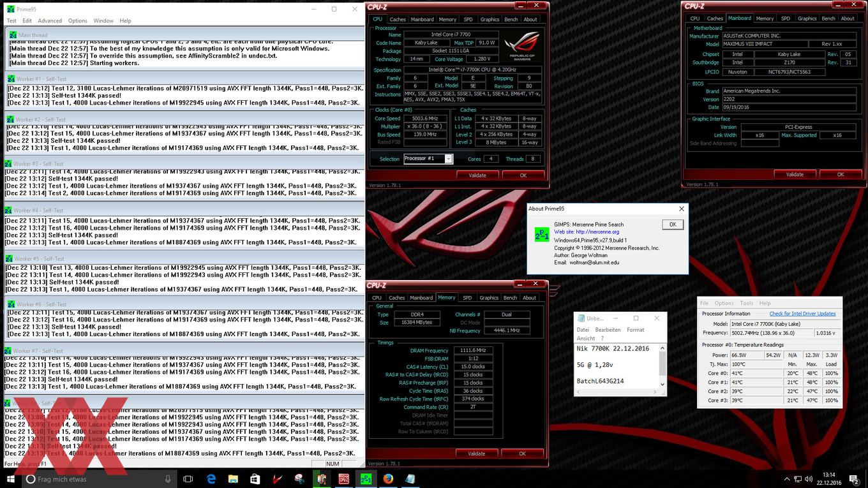
Task: Open the Processor #1 selection dropdown in CPU-Z
Action: point(449,159)
